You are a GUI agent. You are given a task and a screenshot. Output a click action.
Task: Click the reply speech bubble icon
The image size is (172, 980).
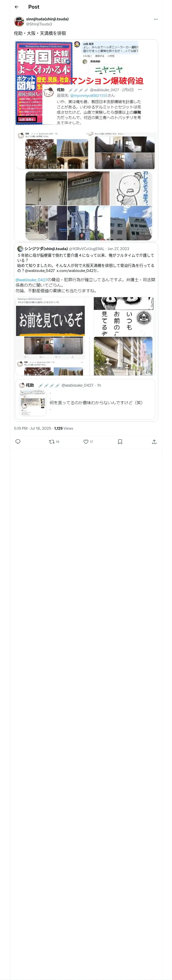pyautogui.click(x=18, y=442)
